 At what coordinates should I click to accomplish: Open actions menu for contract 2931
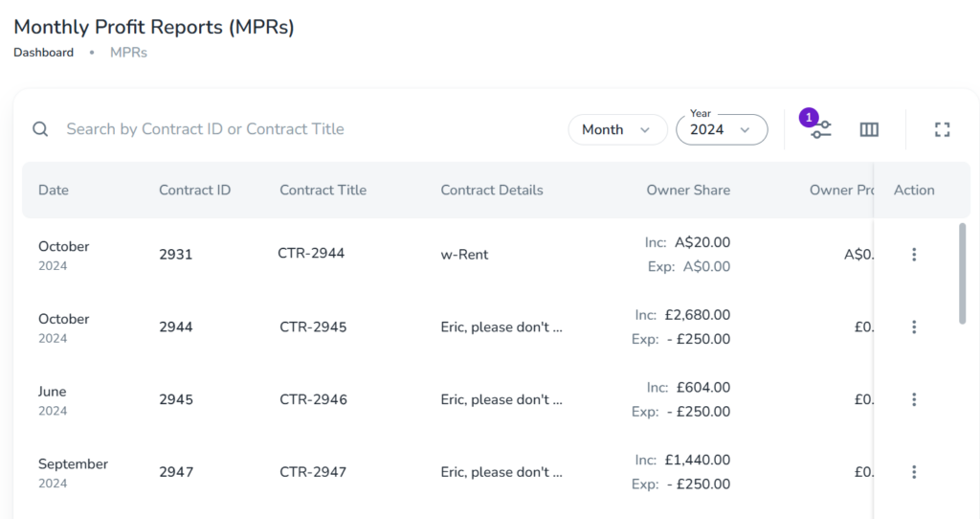point(914,255)
